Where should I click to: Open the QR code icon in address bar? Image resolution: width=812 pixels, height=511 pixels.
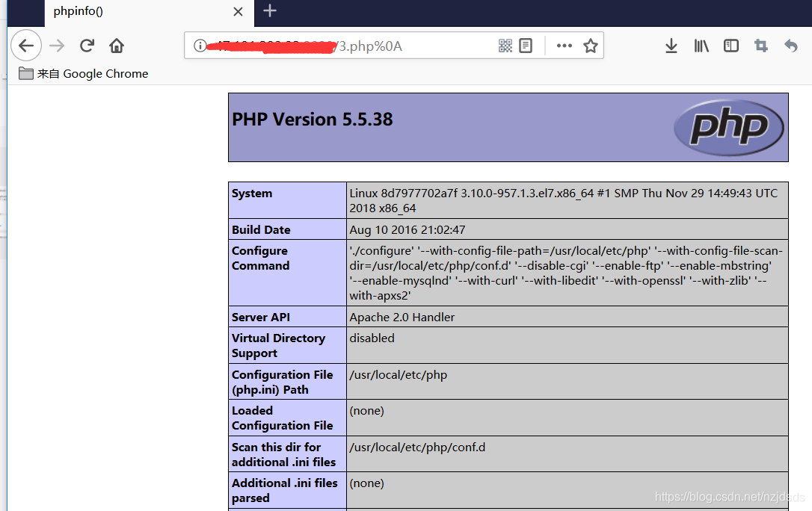505,46
